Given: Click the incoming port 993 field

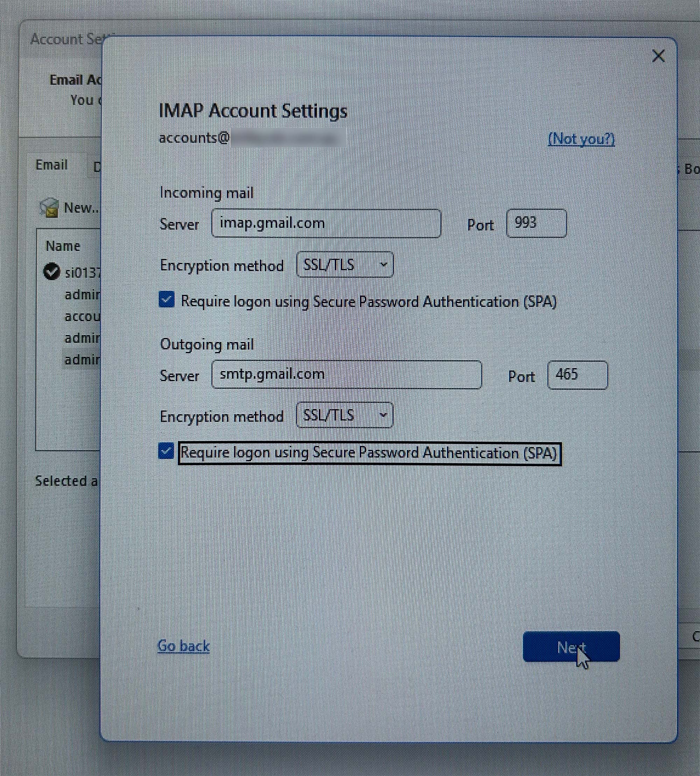Looking at the screenshot, I should 536,224.
